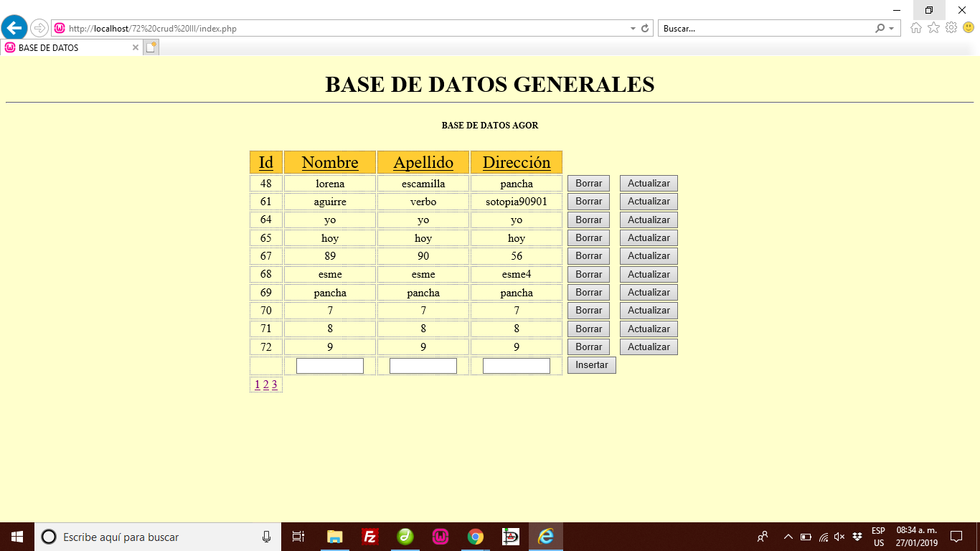Open network Wi-Fi tray icon
This screenshot has width=980, height=551.
click(824, 537)
